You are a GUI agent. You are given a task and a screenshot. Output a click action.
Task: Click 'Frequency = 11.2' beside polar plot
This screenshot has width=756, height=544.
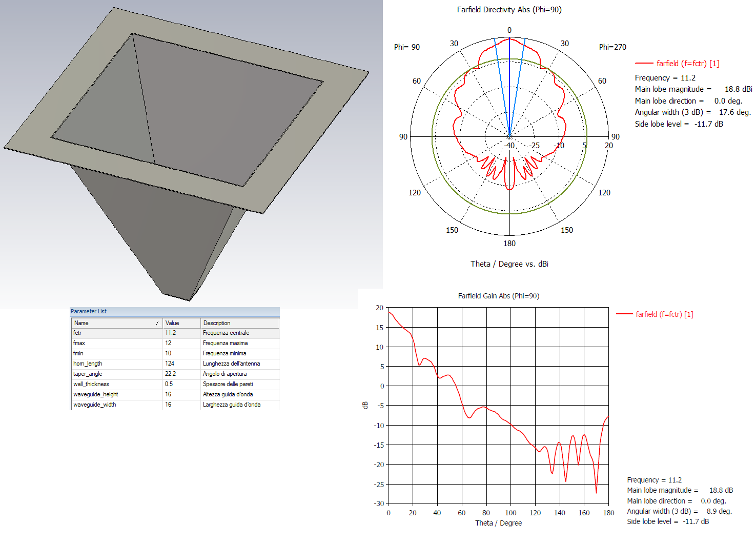click(x=665, y=78)
